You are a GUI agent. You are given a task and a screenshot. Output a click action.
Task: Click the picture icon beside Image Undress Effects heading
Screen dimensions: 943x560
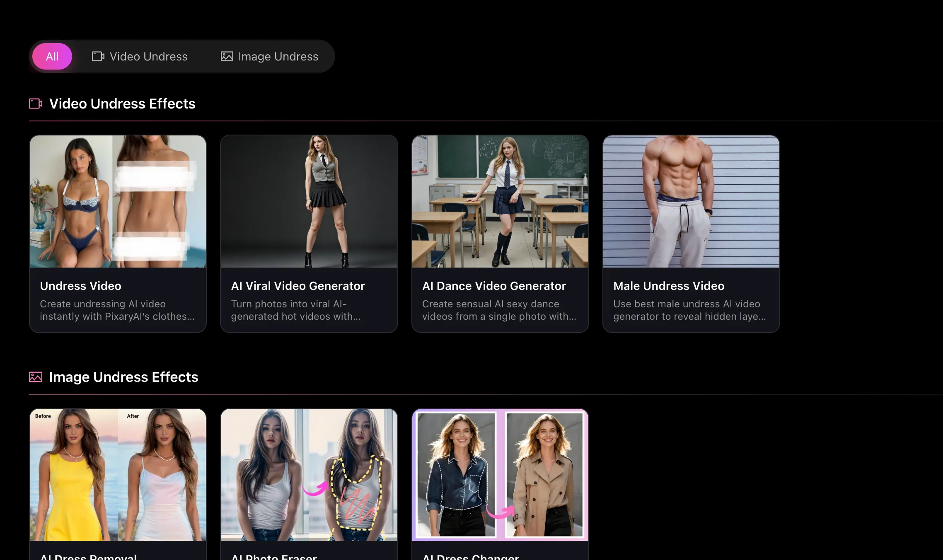tap(36, 377)
